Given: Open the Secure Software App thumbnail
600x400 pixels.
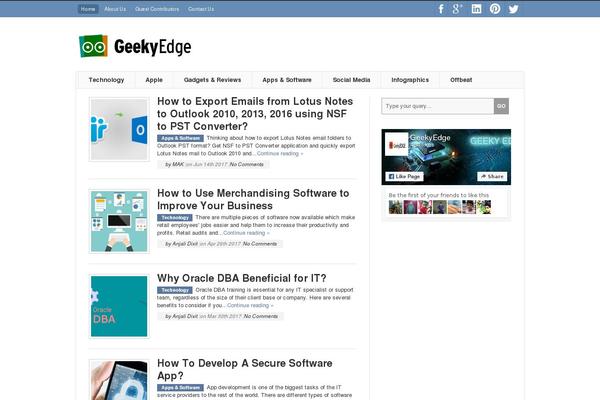Looking at the screenshot, I should 119,380.
